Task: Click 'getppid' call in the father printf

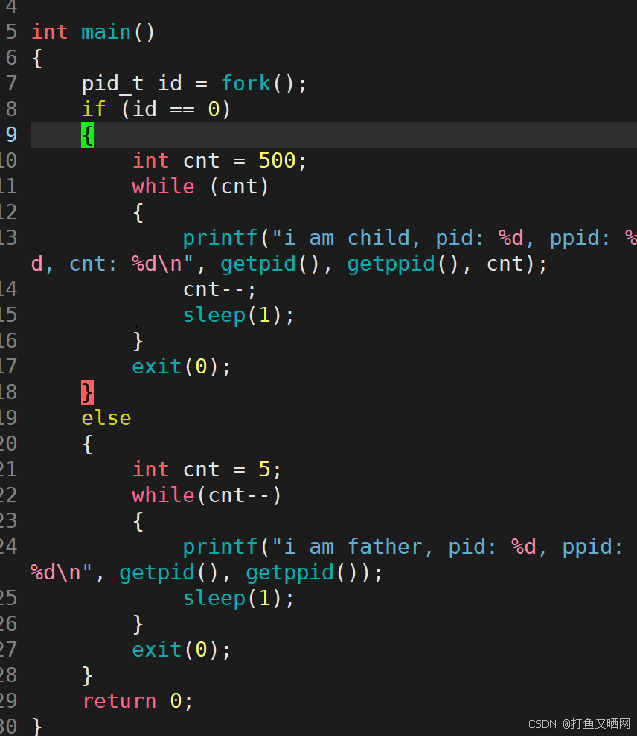Action: (x=290, y=573)
